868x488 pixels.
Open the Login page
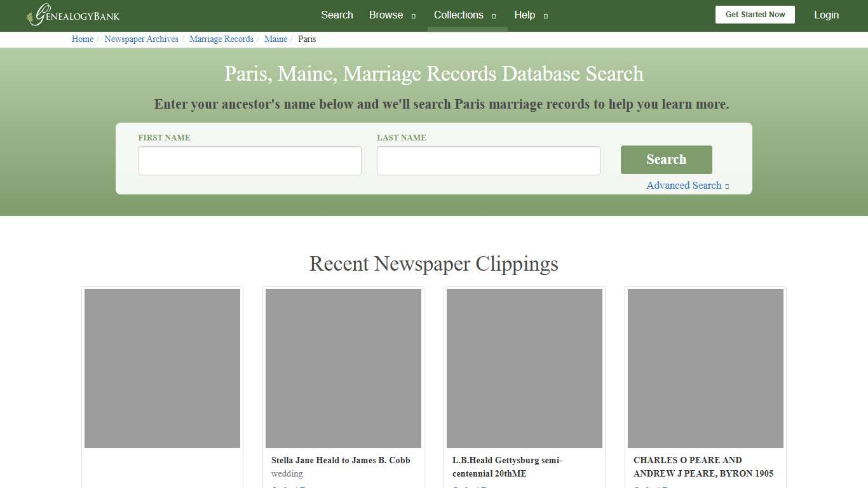[826, 15]
